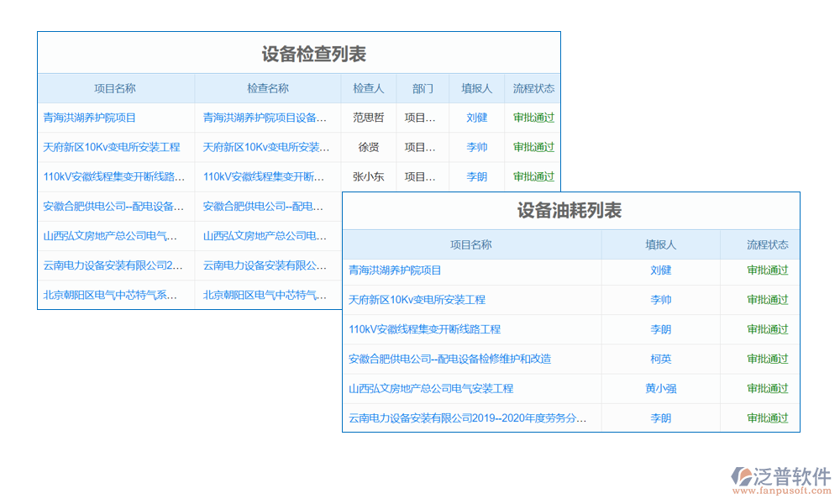Click reporter 黄小强 in the 设备油耗列表 table

(x=660, y=388)
